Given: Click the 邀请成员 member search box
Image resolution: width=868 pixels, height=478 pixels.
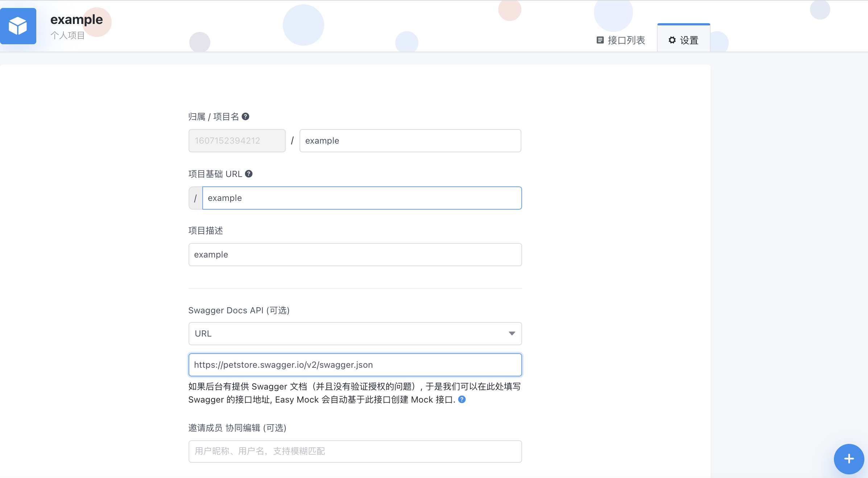Looking at the screenshot, I should [x=355, y=451].
